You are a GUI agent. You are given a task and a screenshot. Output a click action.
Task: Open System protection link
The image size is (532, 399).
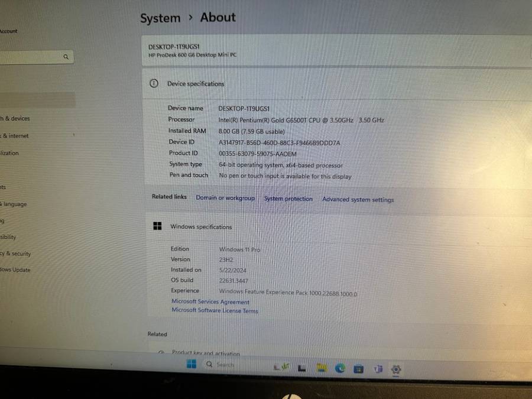[x=288, y=199]
